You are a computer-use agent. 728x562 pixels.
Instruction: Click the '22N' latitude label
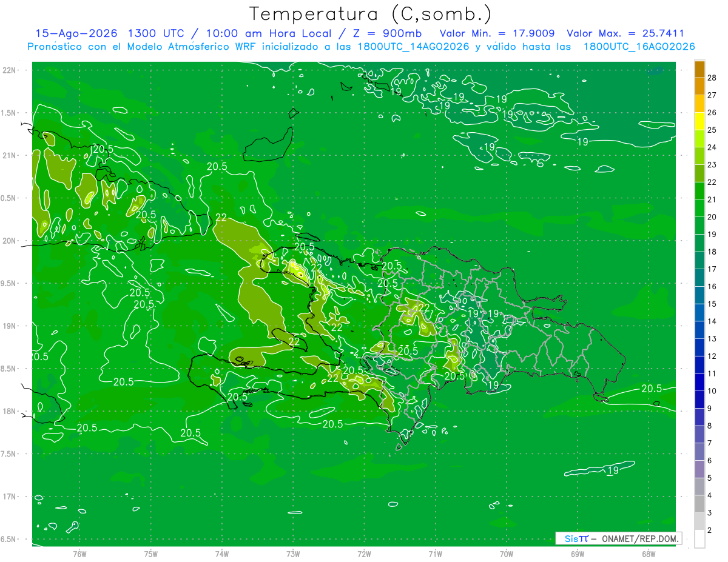(9, 70)
